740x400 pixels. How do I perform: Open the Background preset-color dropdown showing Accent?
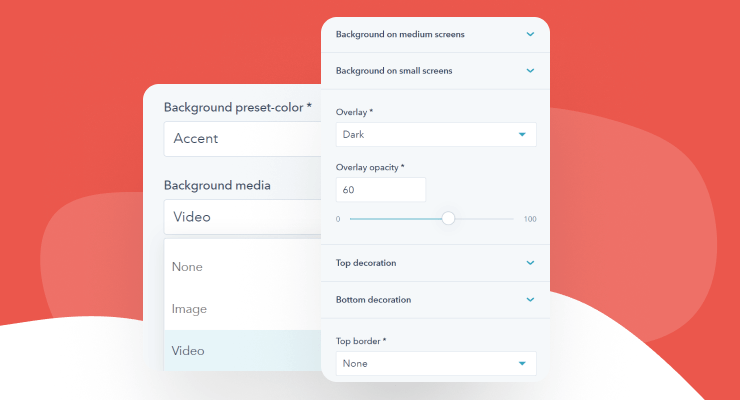coord(242,139)
